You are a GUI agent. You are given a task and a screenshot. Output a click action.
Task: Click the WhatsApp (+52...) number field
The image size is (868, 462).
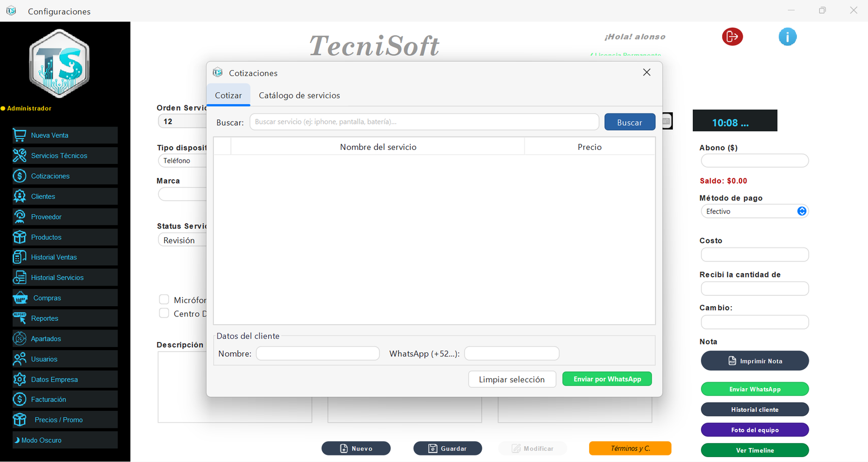pos(512,353)
